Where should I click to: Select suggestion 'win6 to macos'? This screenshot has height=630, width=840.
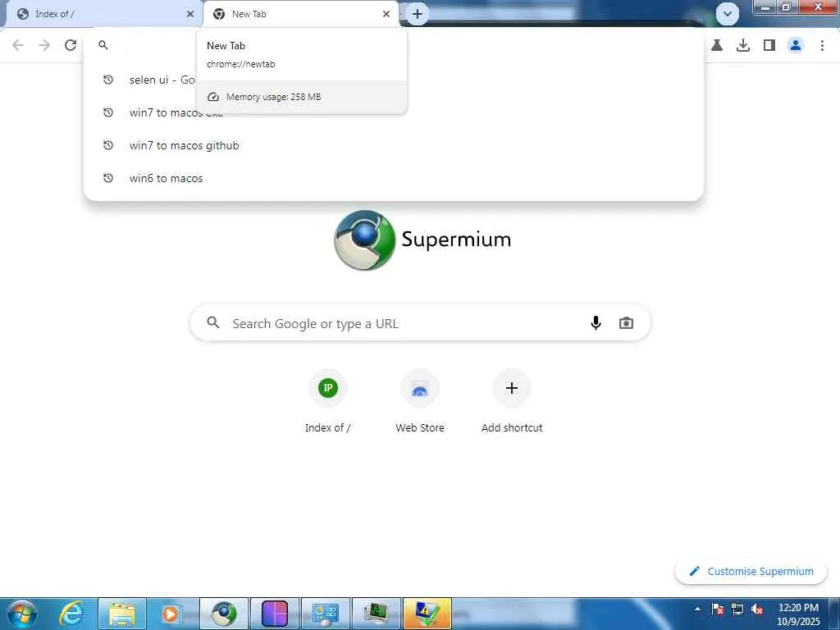[393, 178]
